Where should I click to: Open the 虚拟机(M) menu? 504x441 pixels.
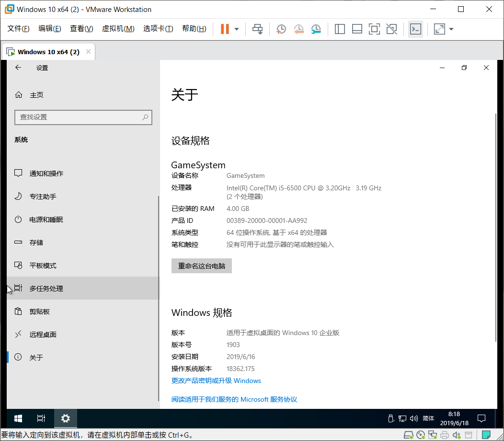pyautogui.click(x=118, y=29)
